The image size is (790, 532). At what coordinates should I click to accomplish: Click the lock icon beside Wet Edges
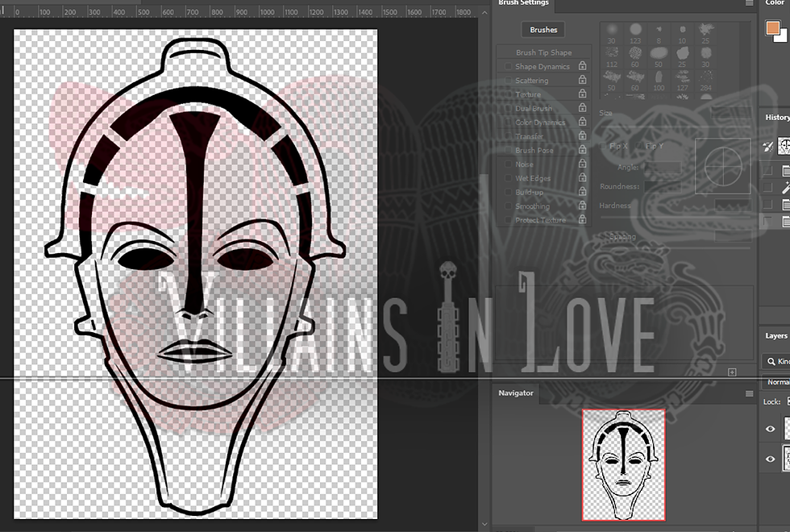pyautogui.click(x=582, y=177)
